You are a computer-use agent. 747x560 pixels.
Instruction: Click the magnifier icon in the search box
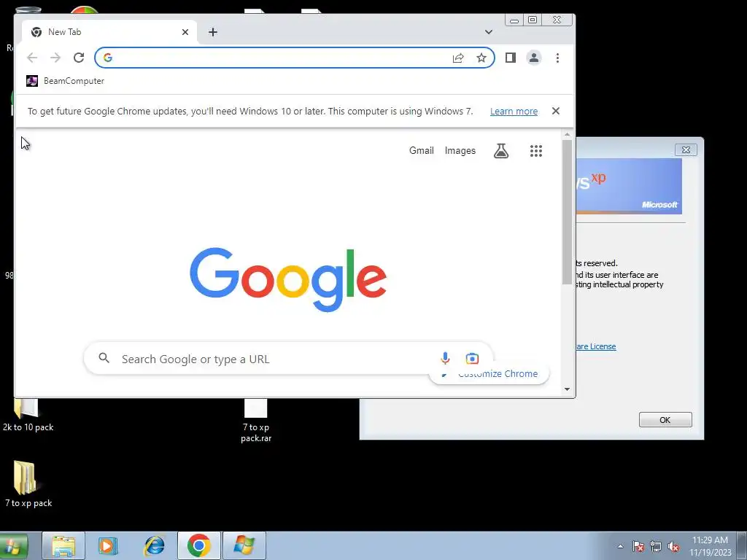tap(104, 358)
